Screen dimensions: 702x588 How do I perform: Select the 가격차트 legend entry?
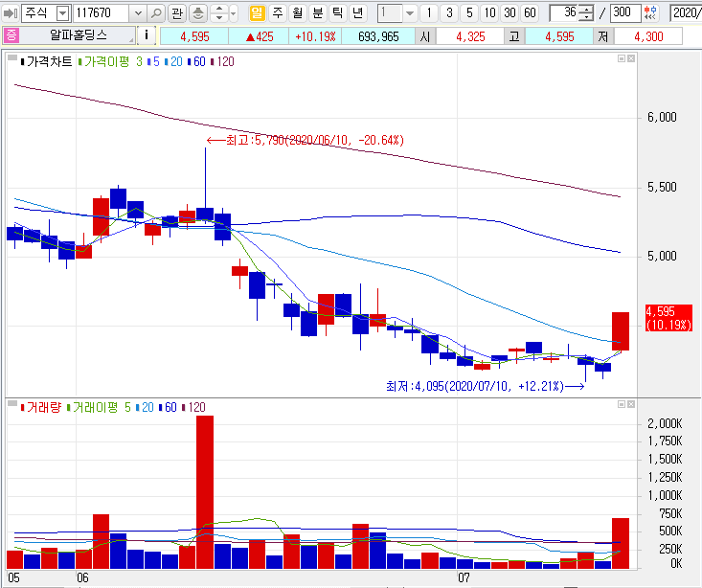click(46, 62)
